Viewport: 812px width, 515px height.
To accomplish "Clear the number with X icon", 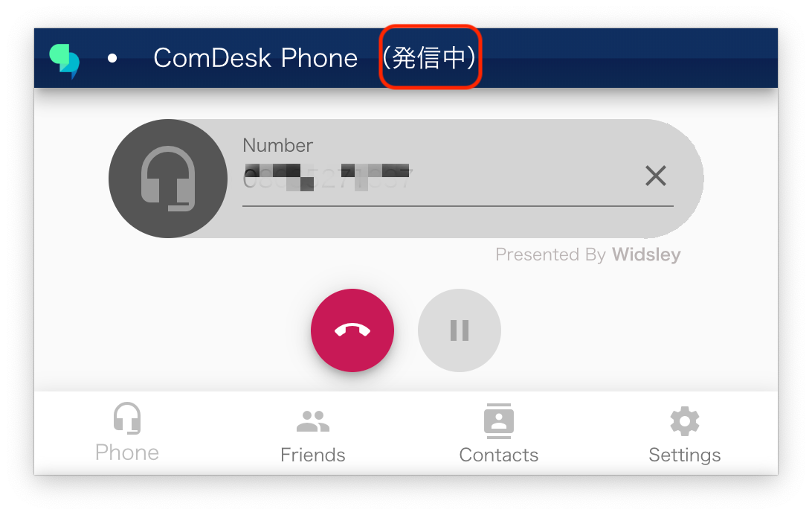I will click(x=656, y=176).
